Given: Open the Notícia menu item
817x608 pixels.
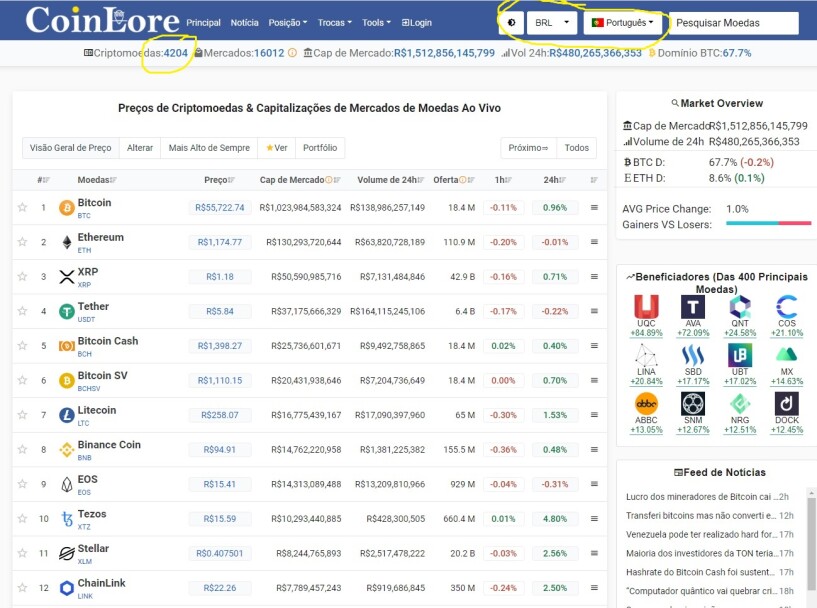Looking at the screenshot, I should (x=244, y=23).
